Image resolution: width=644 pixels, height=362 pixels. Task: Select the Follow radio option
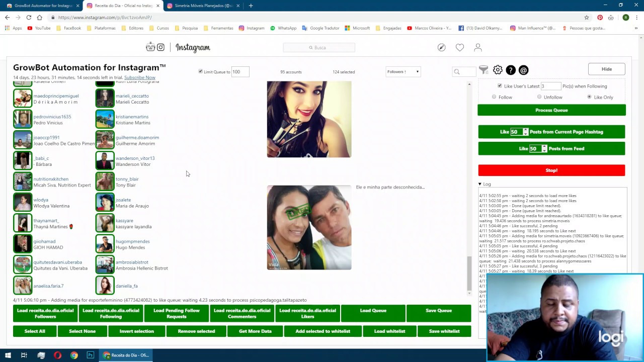coord(494,97)
